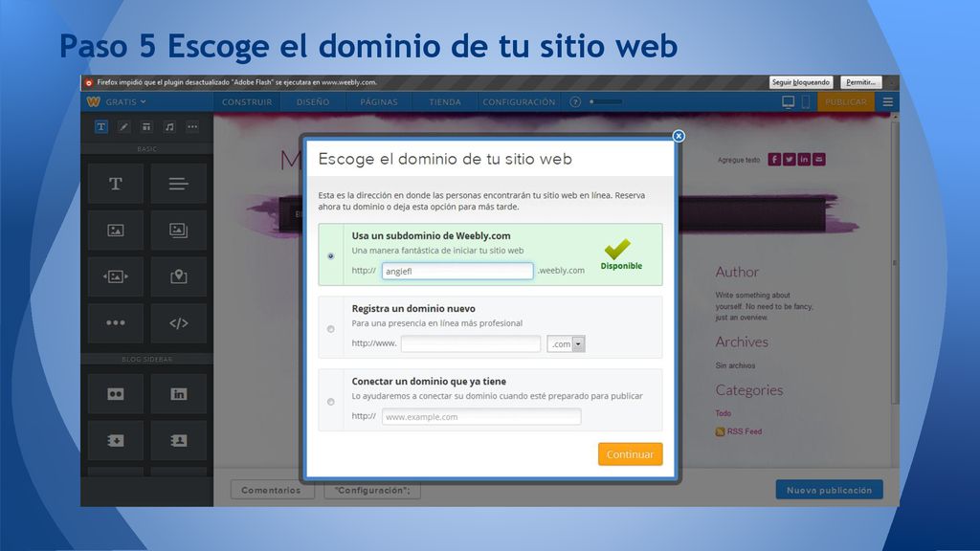Click the new domain name field

click(471, 343)
